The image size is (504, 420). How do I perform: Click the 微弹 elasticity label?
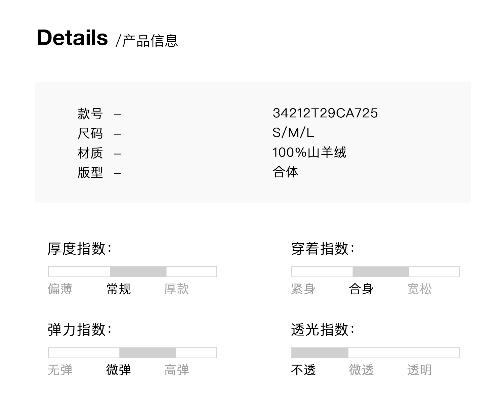[119, 370]
